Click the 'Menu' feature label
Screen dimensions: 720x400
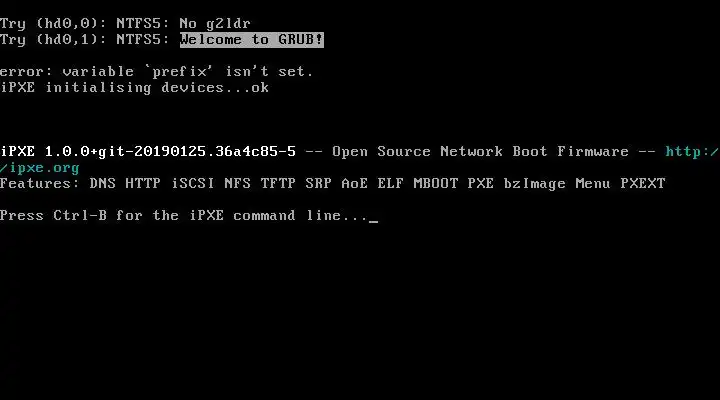pyautogui.click(x=593, y=184)
